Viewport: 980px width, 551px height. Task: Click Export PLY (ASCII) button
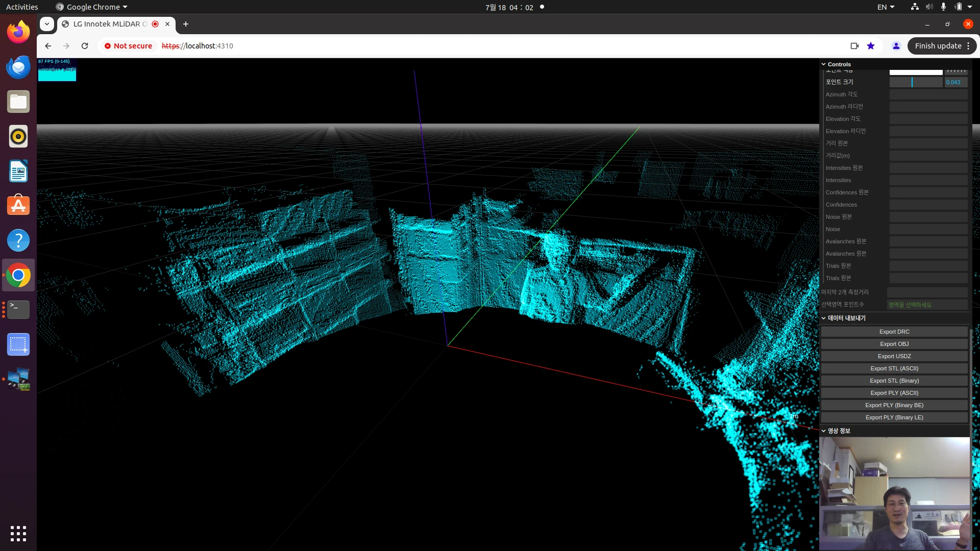894,393
